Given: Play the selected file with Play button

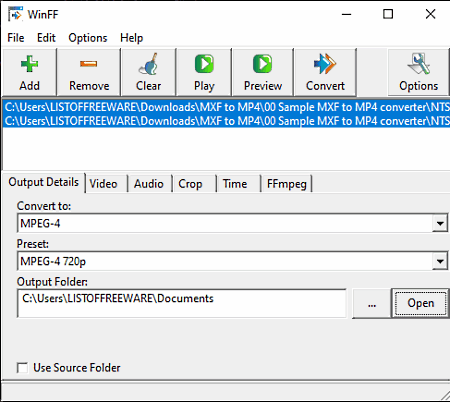Looking at the screenshot, I should (204, 72).
